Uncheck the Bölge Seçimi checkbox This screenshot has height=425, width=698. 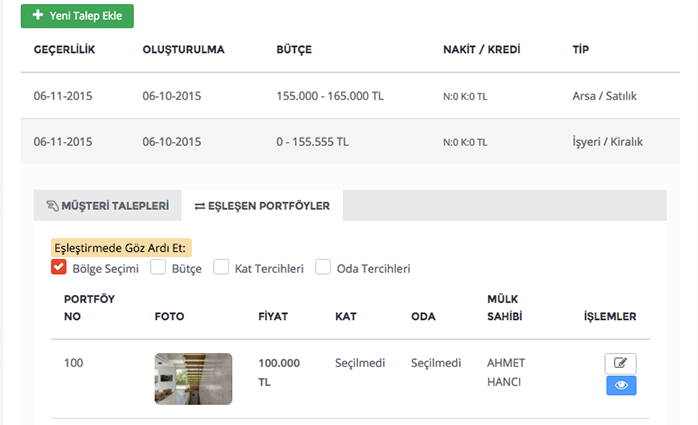59,267
